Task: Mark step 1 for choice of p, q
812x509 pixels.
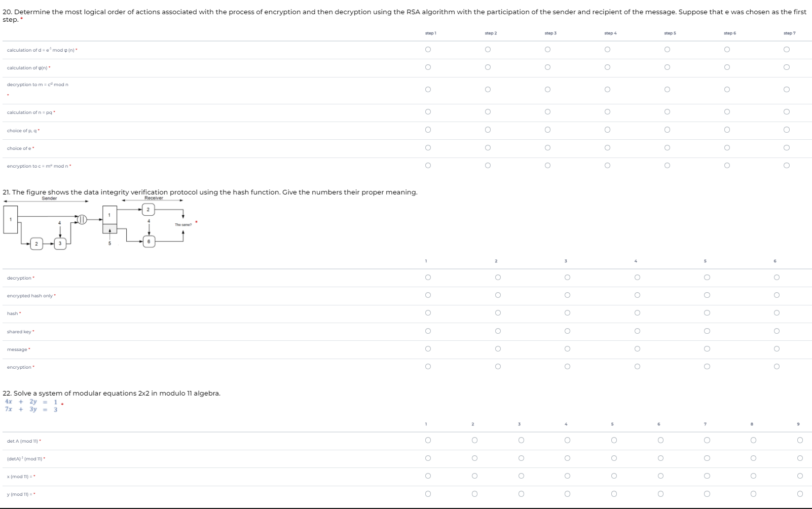Action: point(428,130)
